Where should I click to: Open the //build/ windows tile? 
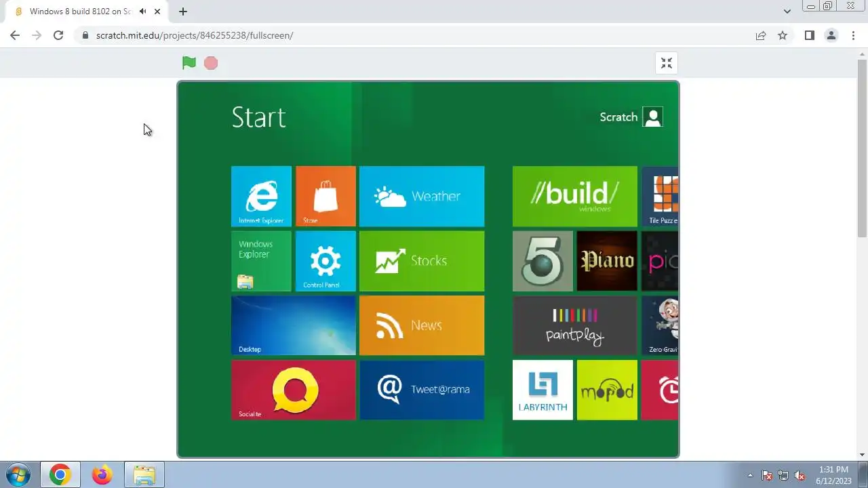click(575, 196)
